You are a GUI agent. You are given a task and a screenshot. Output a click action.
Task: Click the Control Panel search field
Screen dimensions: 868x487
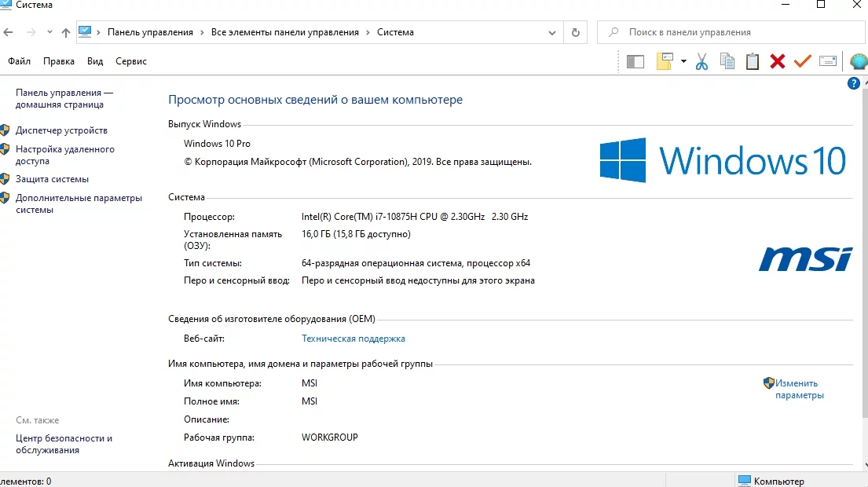731,32
